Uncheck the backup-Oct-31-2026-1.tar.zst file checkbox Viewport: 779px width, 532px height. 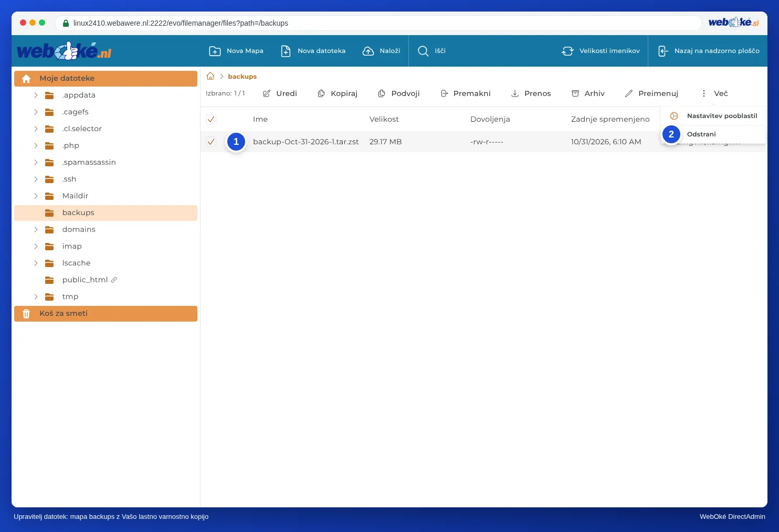[211, 142]
